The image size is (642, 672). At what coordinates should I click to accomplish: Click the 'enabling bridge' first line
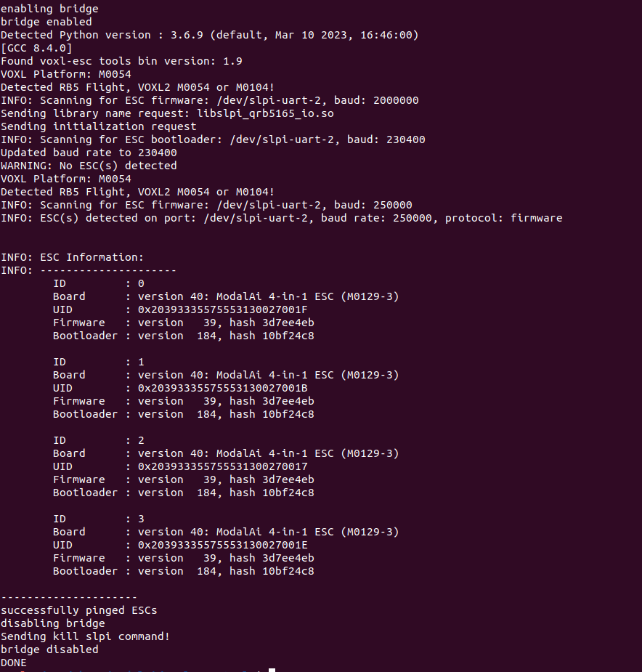pos(49,9)
